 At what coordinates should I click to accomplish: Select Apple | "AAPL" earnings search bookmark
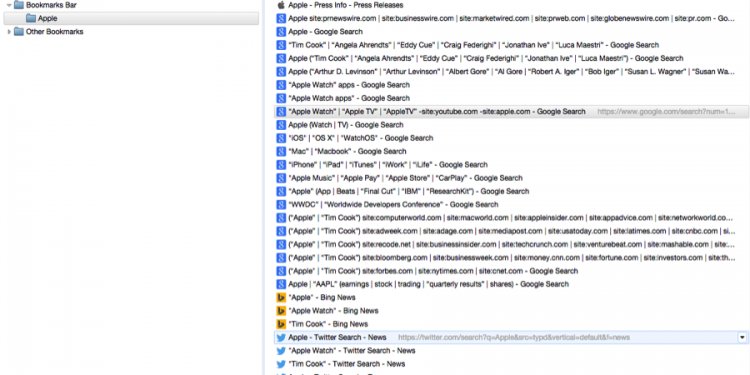(x=428, y=284)
